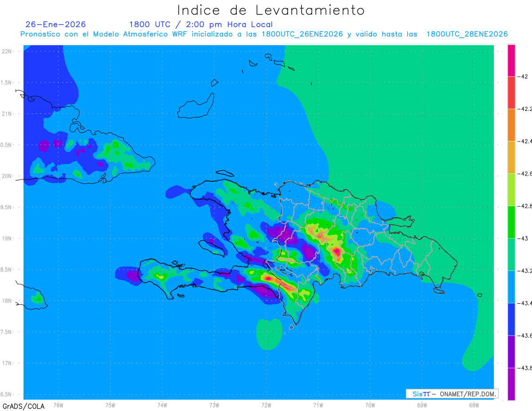Click the '75W' longitude label
The image size is (532, 411).
110,405
